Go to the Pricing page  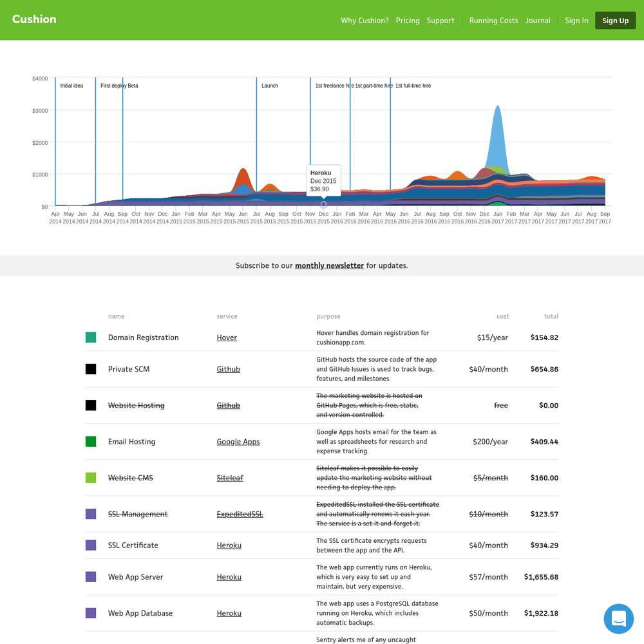point(408,21)
